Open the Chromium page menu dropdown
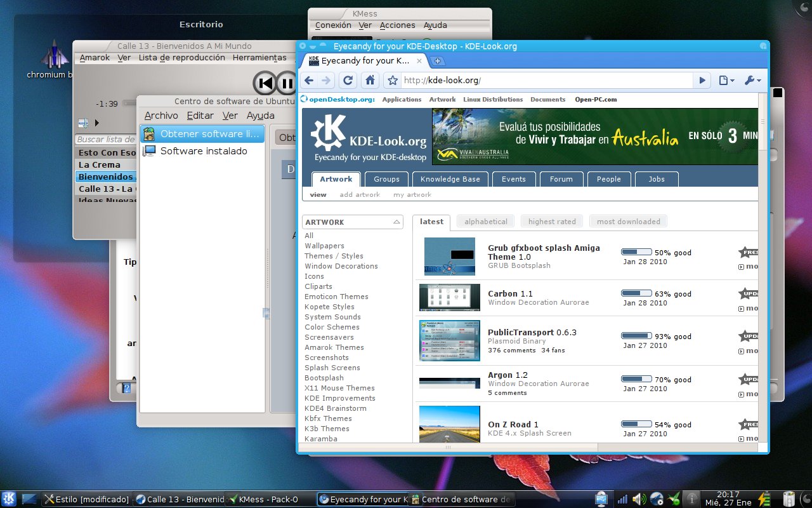The image size is (812, 508). (726, 80)
